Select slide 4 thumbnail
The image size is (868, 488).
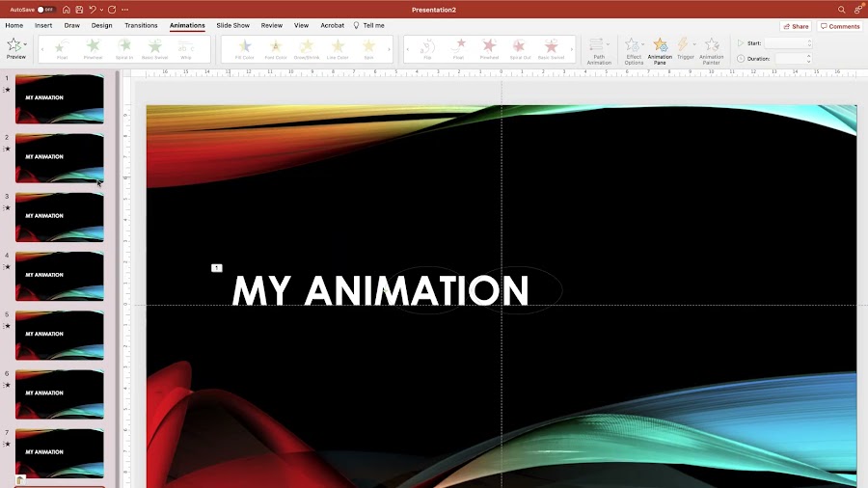[x=59, y=276]
